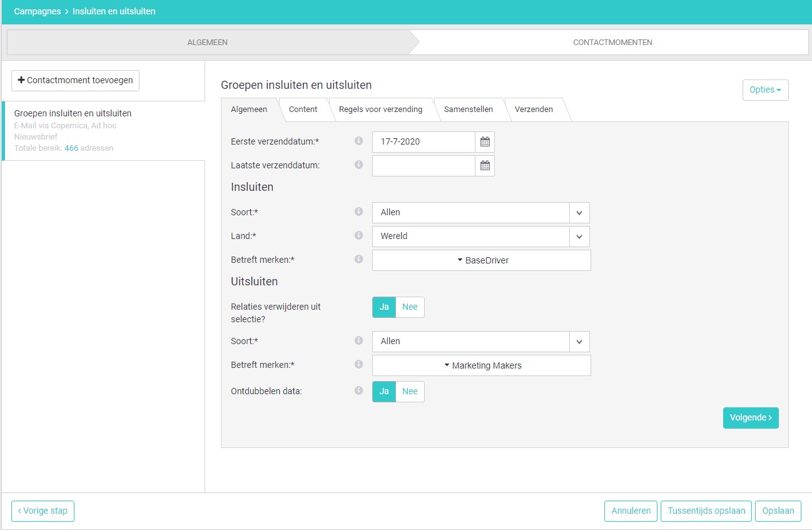Click info icon next to Laatste verzenddatum
This screenshot has height=530, width=812.
[358, 165]
